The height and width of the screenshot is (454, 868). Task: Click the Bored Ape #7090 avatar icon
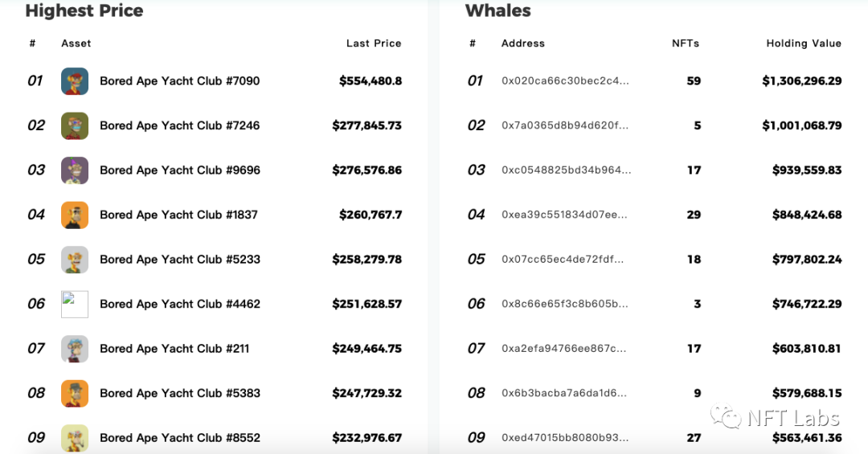pos(75,81)
